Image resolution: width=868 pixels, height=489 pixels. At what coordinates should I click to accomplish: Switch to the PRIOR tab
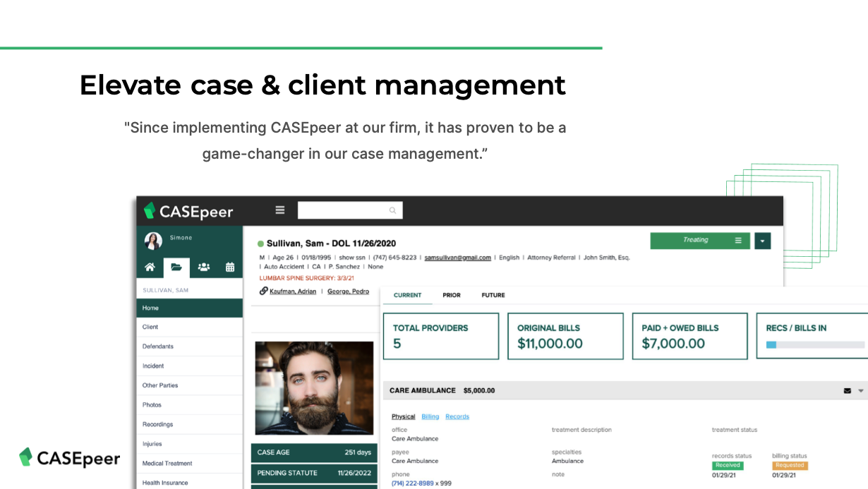(x=452, y=295)
